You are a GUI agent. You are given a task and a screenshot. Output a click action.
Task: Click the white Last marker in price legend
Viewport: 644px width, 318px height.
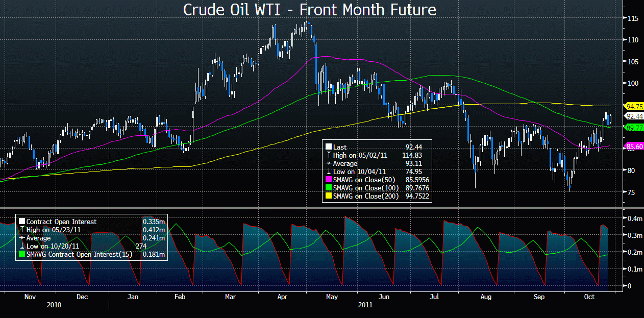tap(328, 147)
